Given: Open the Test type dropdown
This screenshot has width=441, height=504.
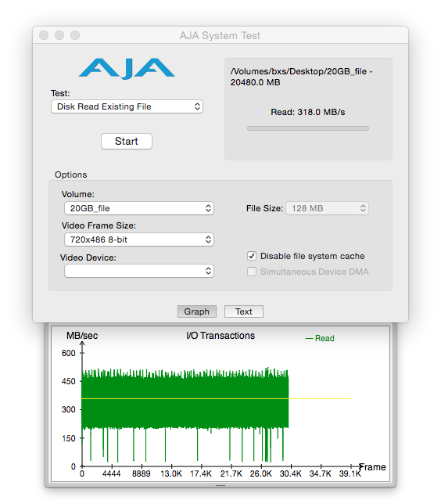Looking at the screenshot, I should coord(127,106).
